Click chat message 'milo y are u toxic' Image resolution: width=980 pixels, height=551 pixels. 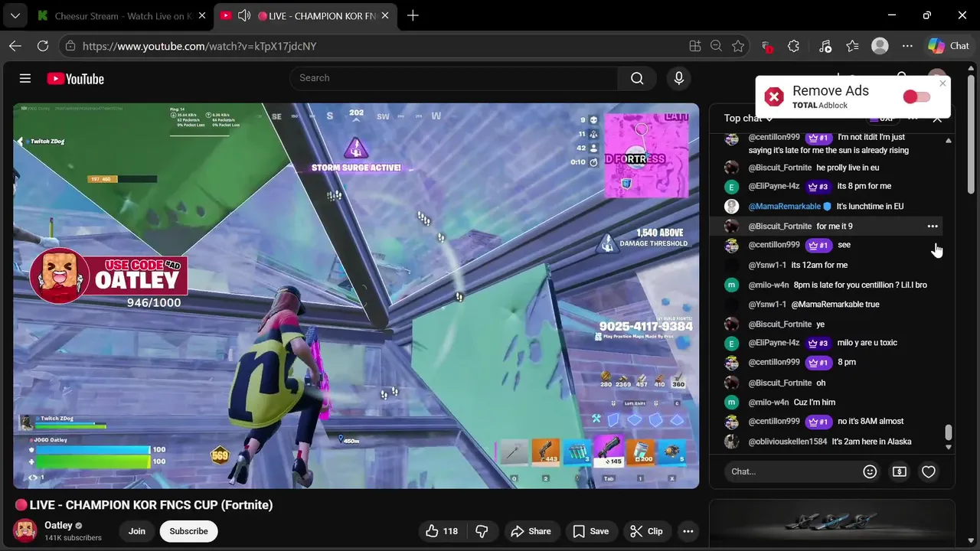coord(867,343)
